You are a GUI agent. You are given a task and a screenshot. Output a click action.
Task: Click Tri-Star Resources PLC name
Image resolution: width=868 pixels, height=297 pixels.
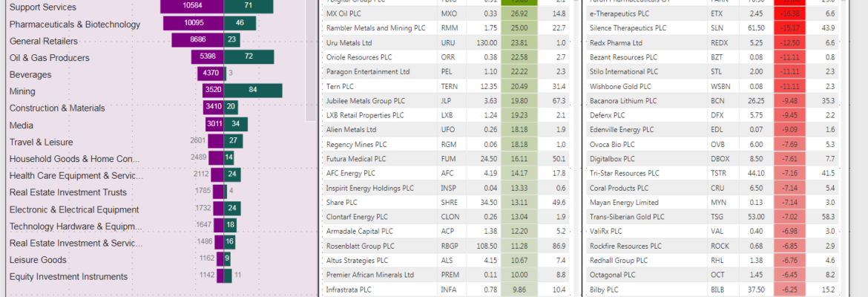pos(625,174)
